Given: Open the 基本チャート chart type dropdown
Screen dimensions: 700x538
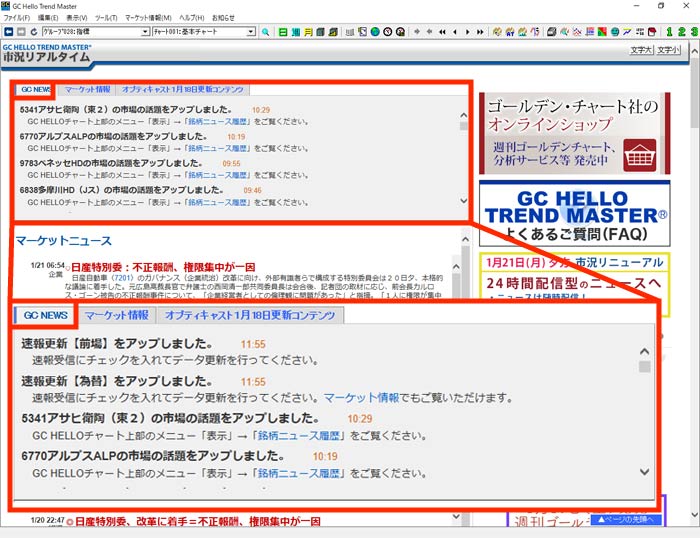Looking at the screenshot, I should 251,32.
